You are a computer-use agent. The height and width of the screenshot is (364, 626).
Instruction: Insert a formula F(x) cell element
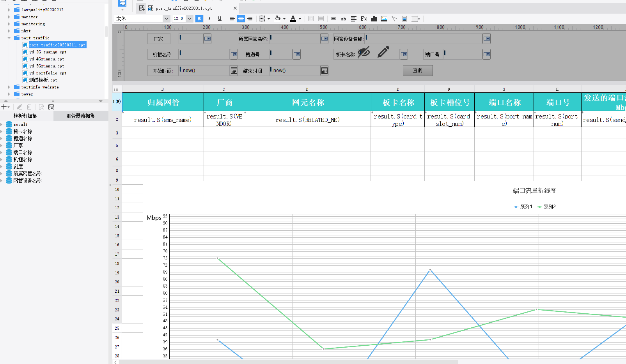pos(364,19)
